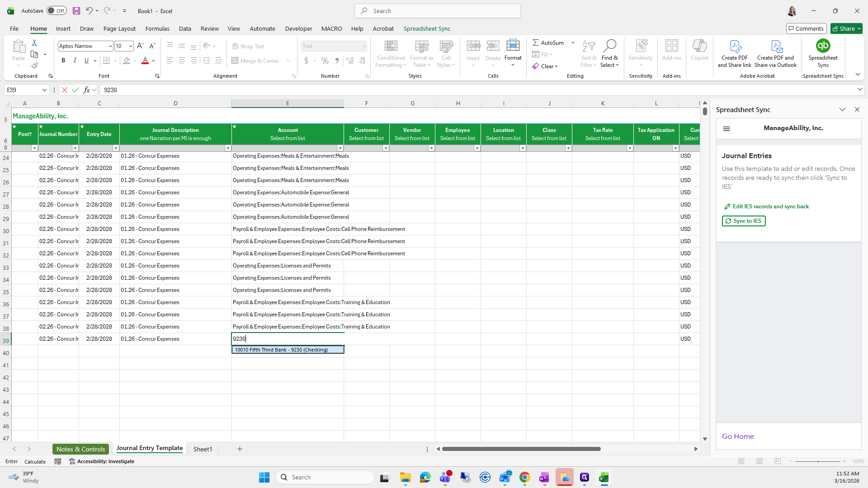The height and width of the screenshot is (488, 868).
Task: Click the Sync to IES button
Action: pos(744,221)
